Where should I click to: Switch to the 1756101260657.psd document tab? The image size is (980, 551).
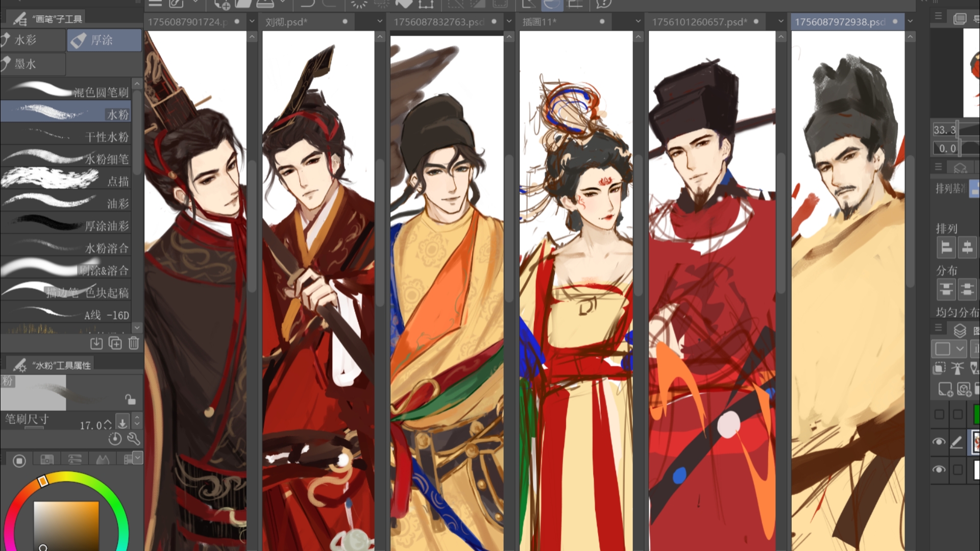click(x=706, y=22)
